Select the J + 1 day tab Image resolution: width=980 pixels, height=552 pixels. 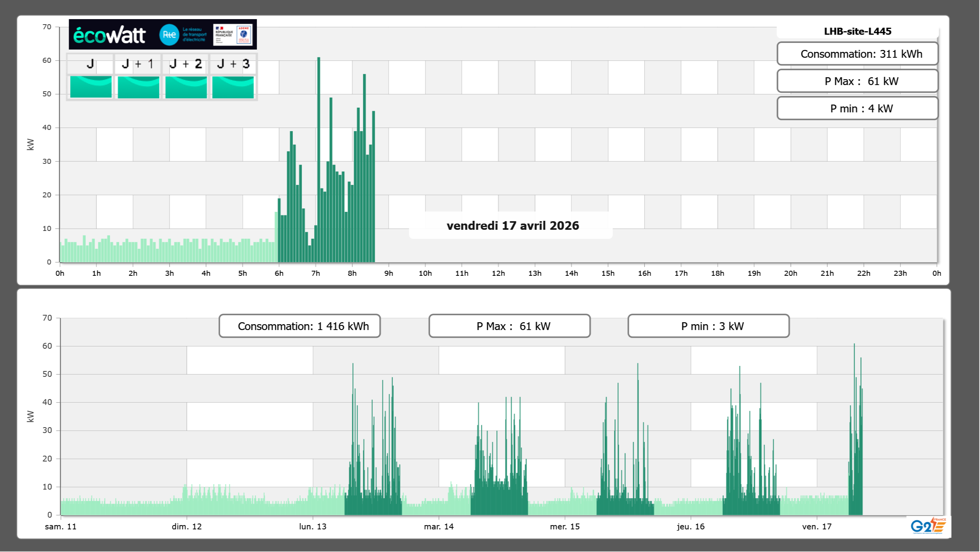click(x=138, y=64)
